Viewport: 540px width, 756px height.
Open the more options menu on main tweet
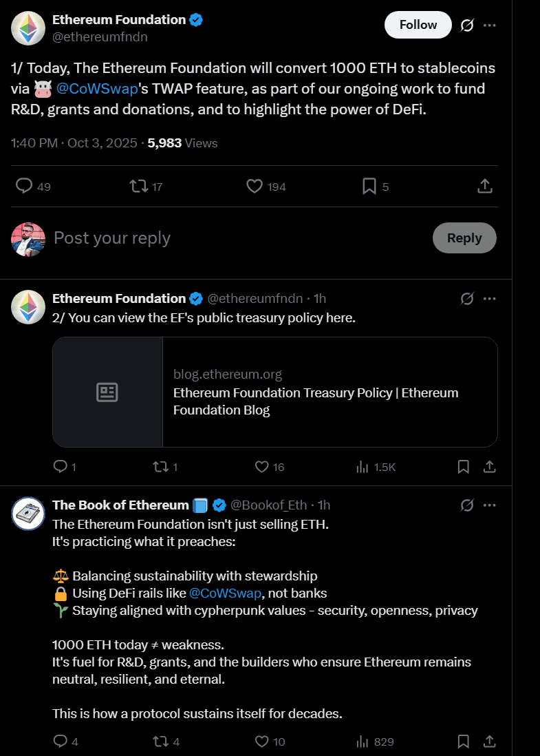click(x=490, y=25)
